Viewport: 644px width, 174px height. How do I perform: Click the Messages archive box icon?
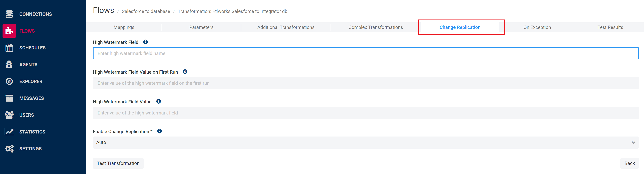point(9,98)
